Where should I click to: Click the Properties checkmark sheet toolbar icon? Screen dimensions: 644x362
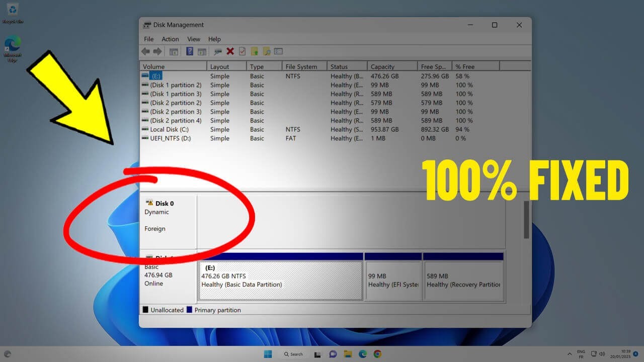pos(242,51)
